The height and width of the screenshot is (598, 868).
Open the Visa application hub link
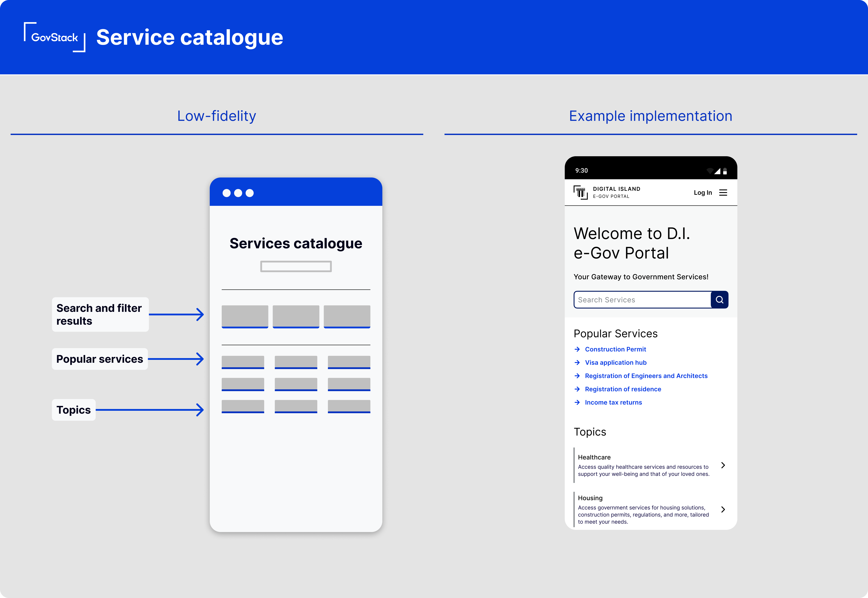616,363
